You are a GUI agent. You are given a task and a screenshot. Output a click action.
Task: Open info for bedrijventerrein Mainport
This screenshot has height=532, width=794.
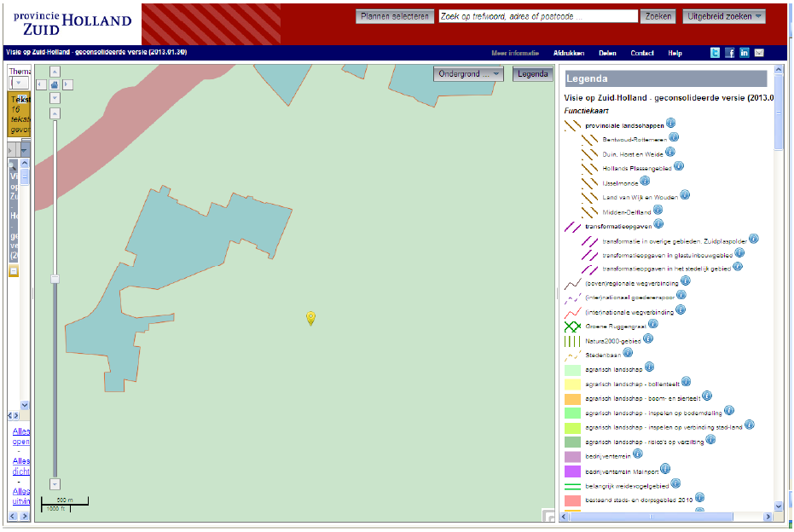(x=665, y=468)
